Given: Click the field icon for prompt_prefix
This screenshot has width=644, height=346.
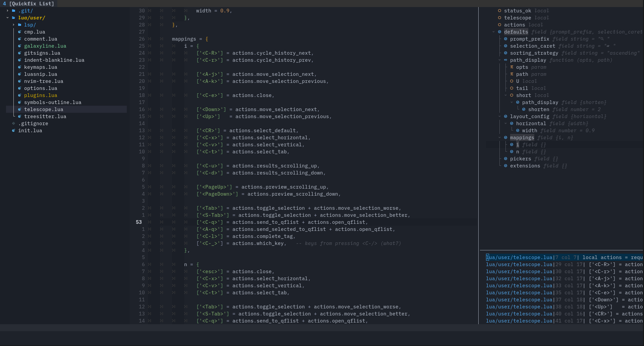Looking at the screenshot, I should [505, 39].
